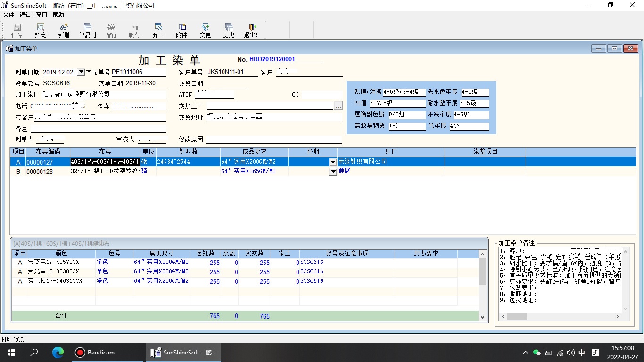Click the 剪办要求 column header
This screenshot has height=362, width=644.
pos(426,254)
